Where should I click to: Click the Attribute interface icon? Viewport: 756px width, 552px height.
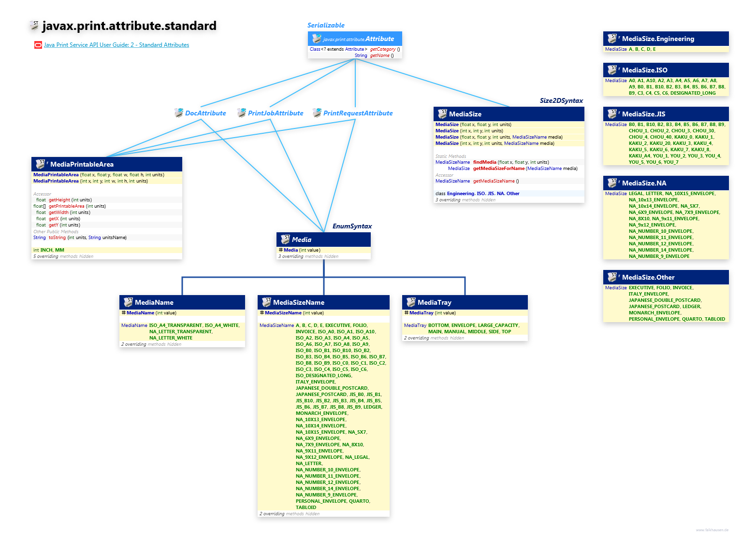pos(317,39)
